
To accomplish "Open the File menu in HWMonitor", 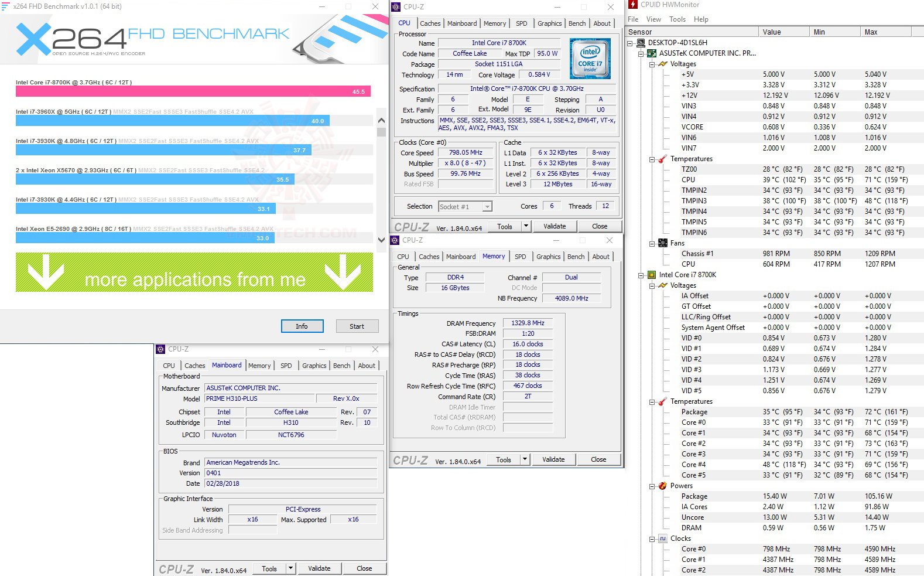I will coord(633,19).
